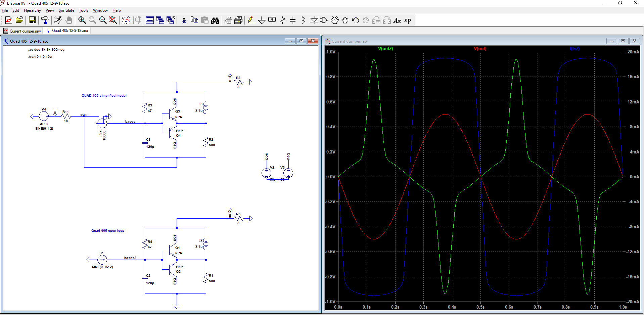Screen dimensions: 644x315
Task: Minimize the Quad 405 12-9-18.asc schematic window
Action: tap(290, 41)
